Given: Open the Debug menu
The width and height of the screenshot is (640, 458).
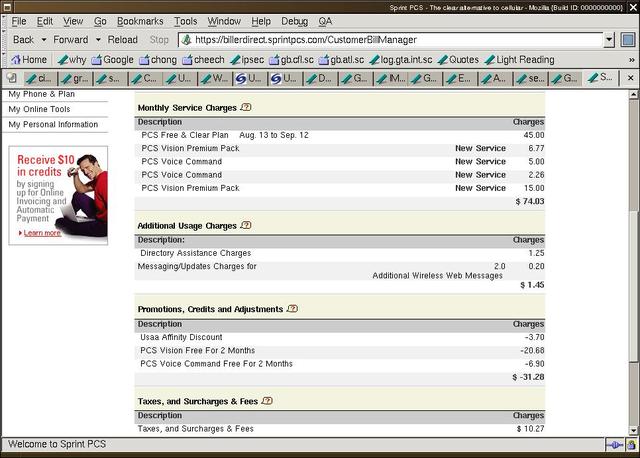Looking at the screenshot, I should [294, 21].
